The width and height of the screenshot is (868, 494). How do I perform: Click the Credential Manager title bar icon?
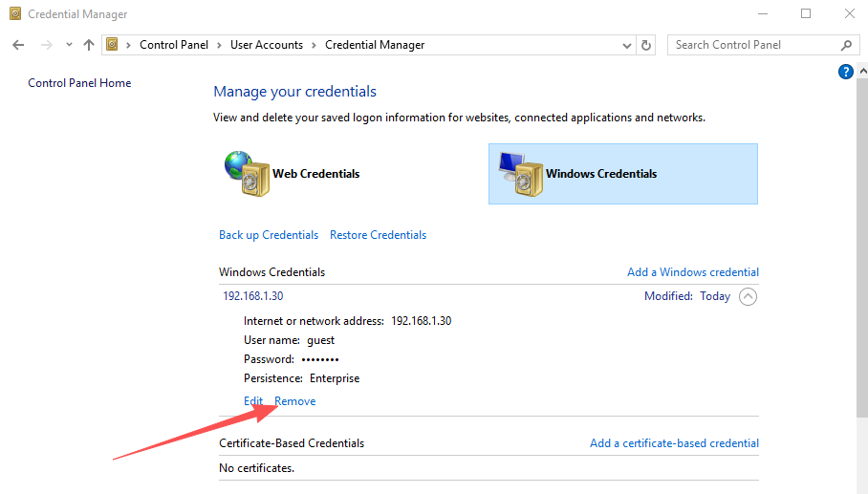point(15,13)
